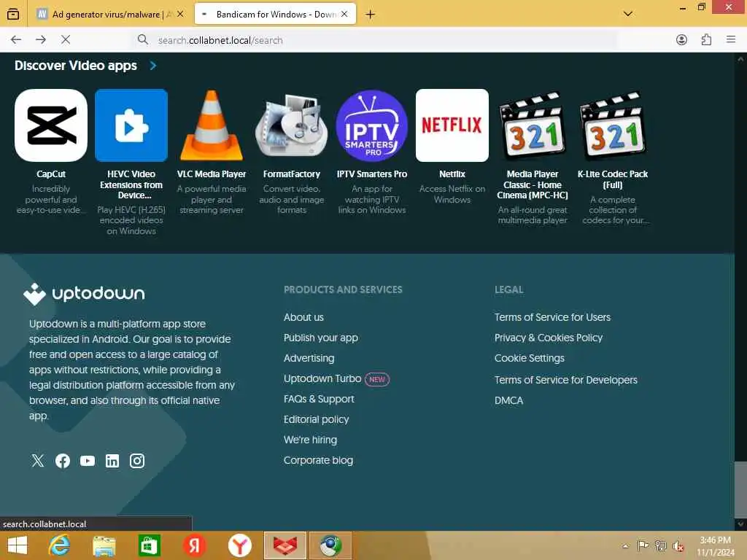Launch Internet Explorer from the taskbar
This screenshot has height=560, width=747.
click(x=59, y=545)
